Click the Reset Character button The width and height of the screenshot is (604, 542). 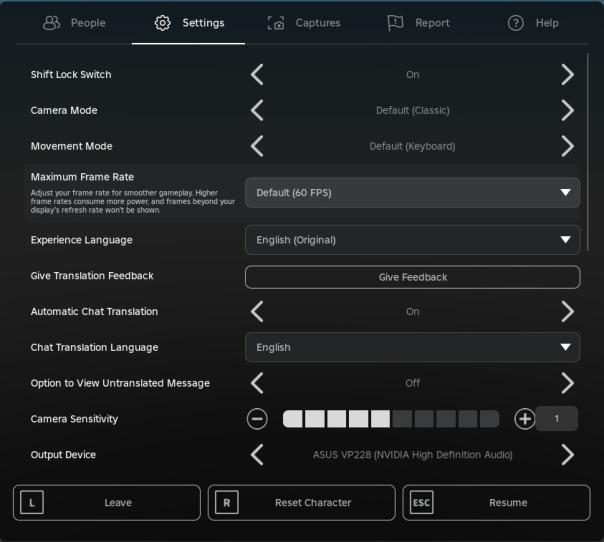301,503
